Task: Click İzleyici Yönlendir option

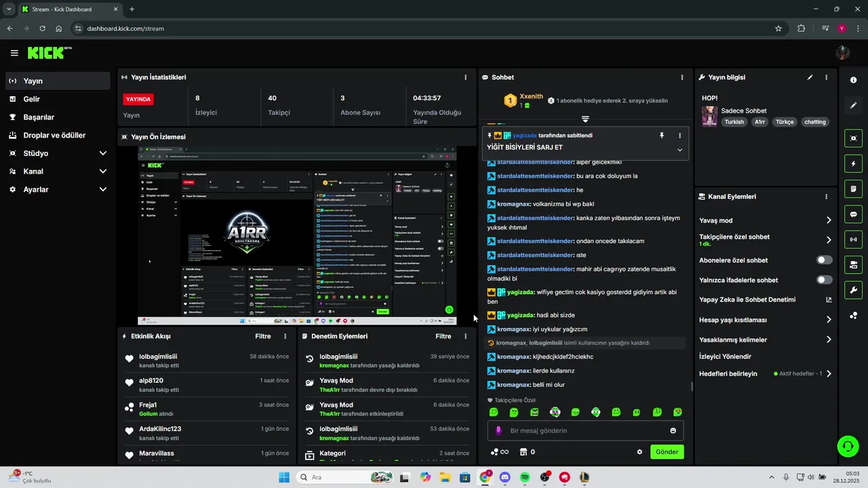Action: click(725, 357)
